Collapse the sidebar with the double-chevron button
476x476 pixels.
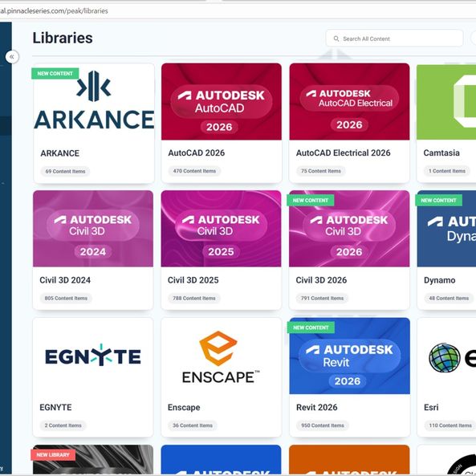(x=12, y=57)
